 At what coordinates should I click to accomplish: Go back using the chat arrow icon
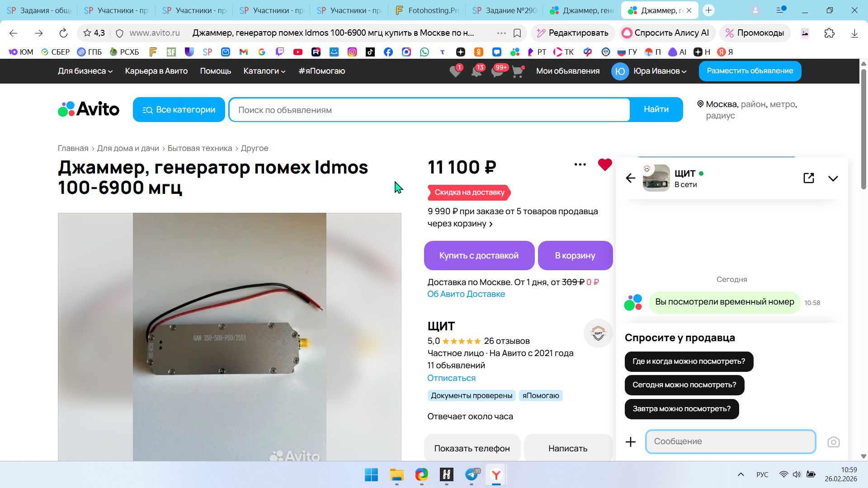[x=631, y=178]
